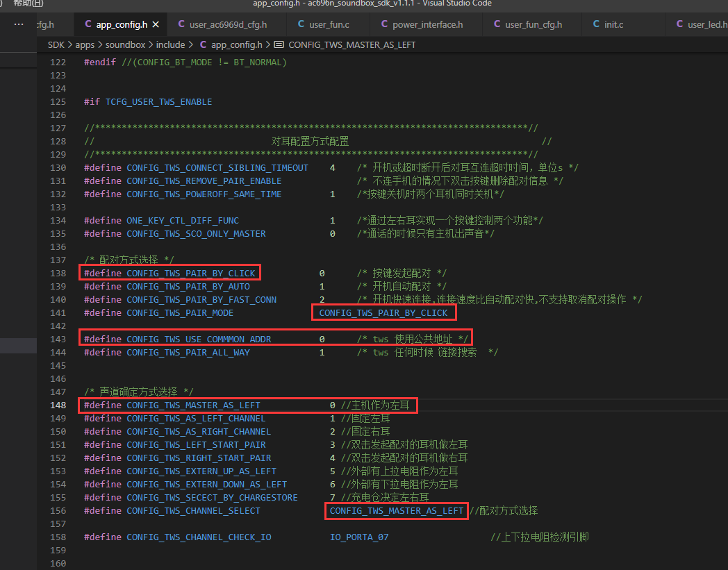Open the apps breadcrumb folder
Image resolution: width=728 pixels, height=570 pixels.
point(85,45)
